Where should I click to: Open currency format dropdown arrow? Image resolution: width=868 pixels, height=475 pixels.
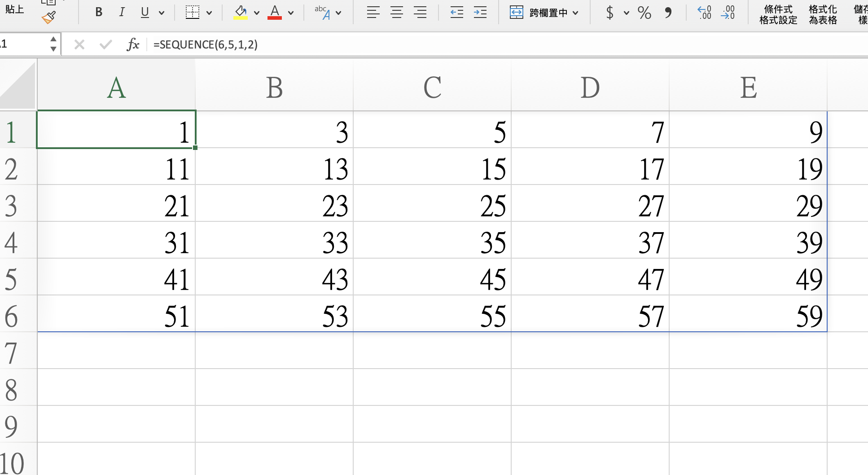click(626, 13)
